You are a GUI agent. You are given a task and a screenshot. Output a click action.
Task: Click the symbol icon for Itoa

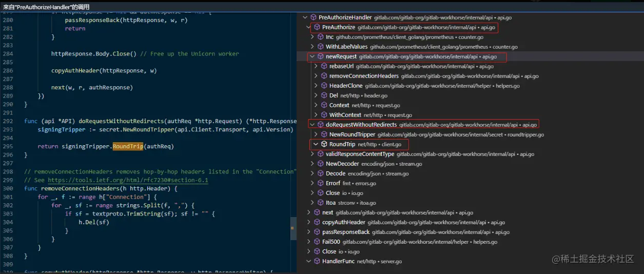coord(321,203)
